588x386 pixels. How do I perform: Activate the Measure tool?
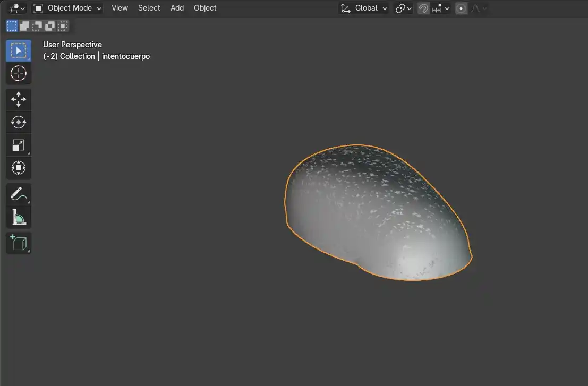[x=19, y=217]
